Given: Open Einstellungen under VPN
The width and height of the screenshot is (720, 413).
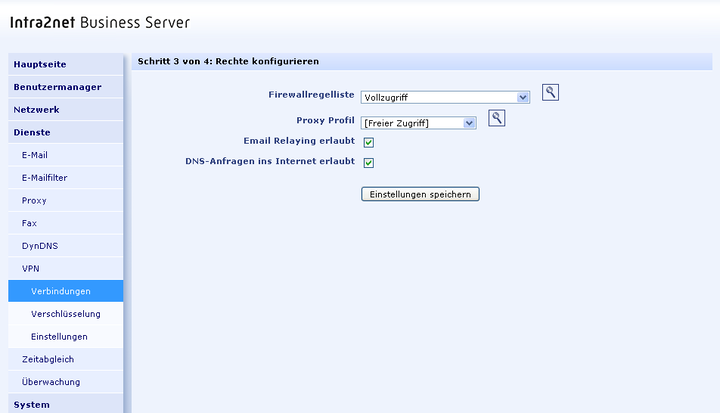Looking at the screenshot, I should coord(66,337).
